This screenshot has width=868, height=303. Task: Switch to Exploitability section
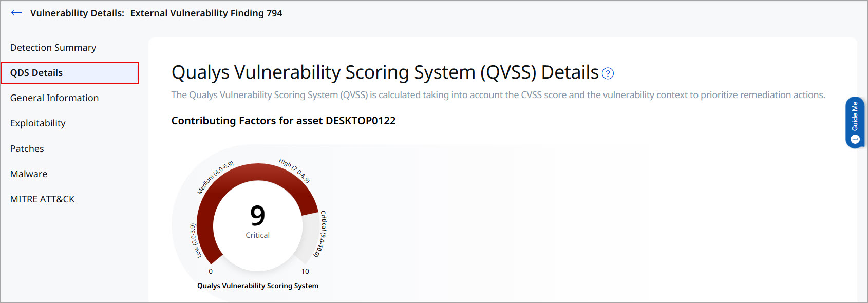point(38,123)
